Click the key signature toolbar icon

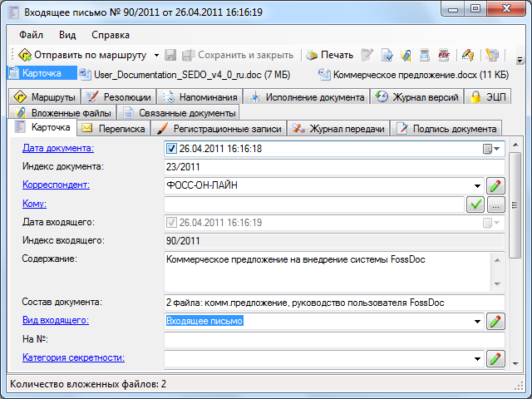467,55
